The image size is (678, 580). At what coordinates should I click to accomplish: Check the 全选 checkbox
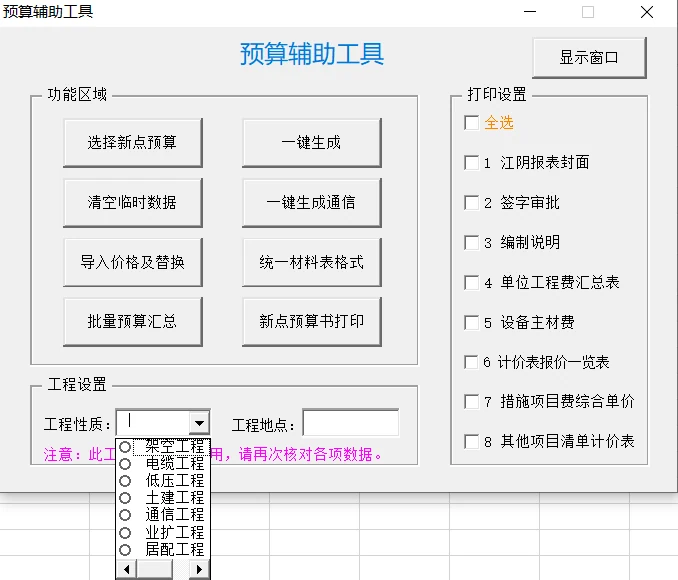click(x=471, y=123)
